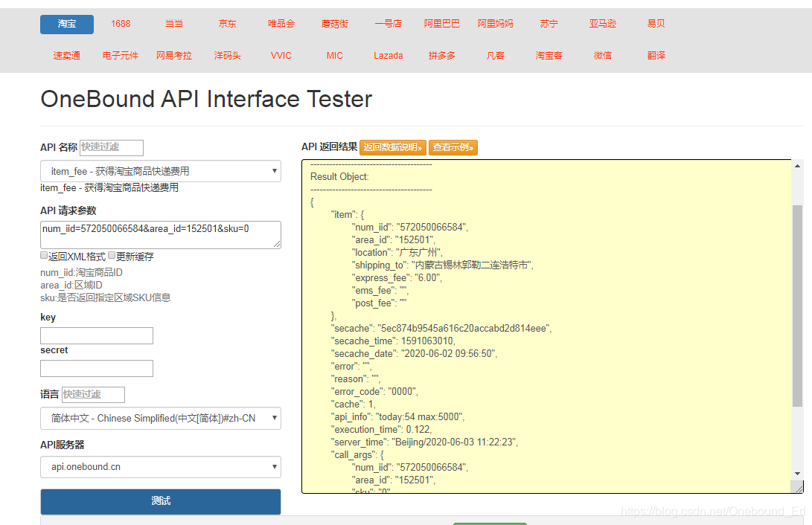Click the result panel scrollbar up arrow
This screenshot has width=812, height=525.
798,166
